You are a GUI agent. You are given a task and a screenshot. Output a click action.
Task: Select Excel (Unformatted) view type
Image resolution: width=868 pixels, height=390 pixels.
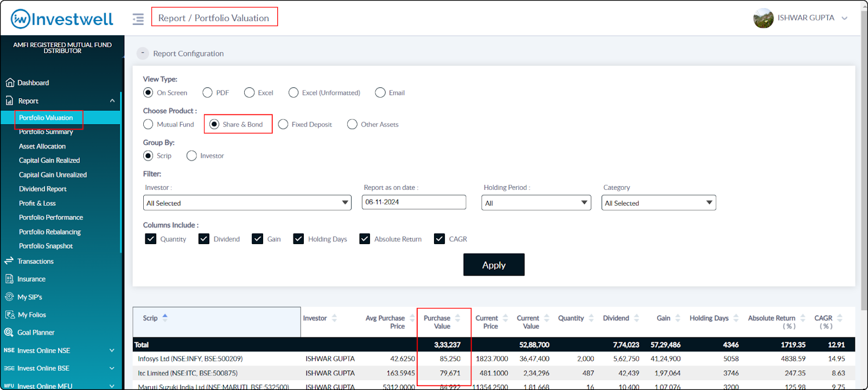[293, 93]
